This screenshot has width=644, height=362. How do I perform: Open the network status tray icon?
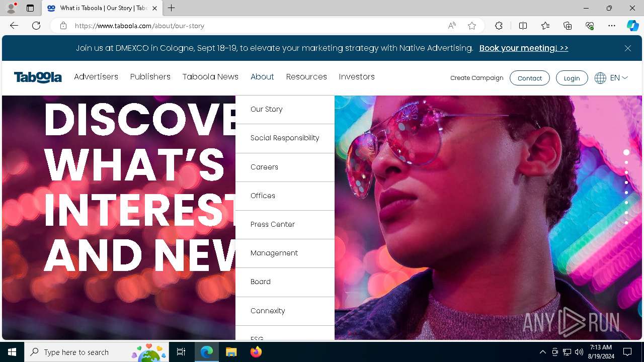point(567,352)
